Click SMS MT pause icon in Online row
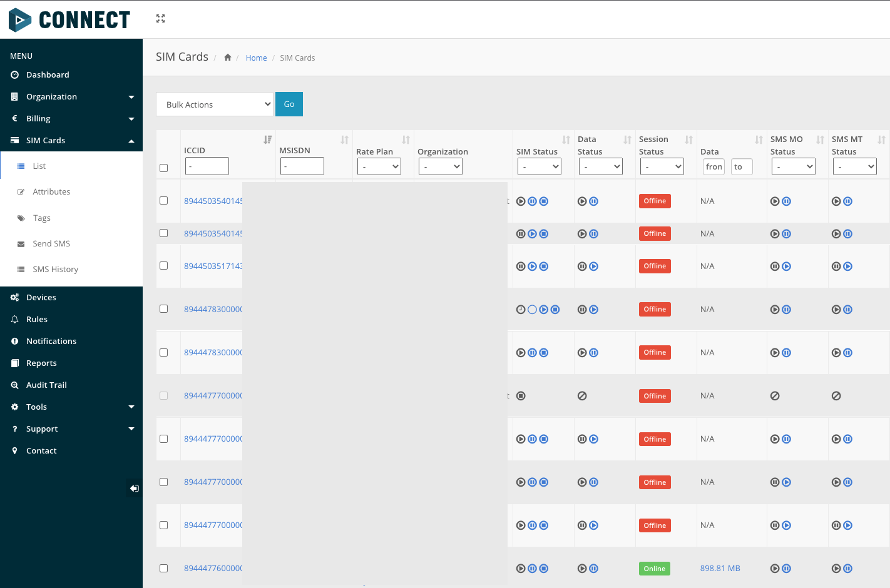This screenshot has height=588, width=890. (x=848, y=569)
